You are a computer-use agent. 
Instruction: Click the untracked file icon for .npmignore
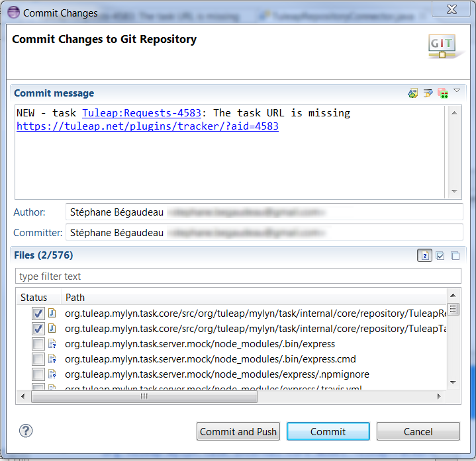pyautogui.click(x=52, y=374)
